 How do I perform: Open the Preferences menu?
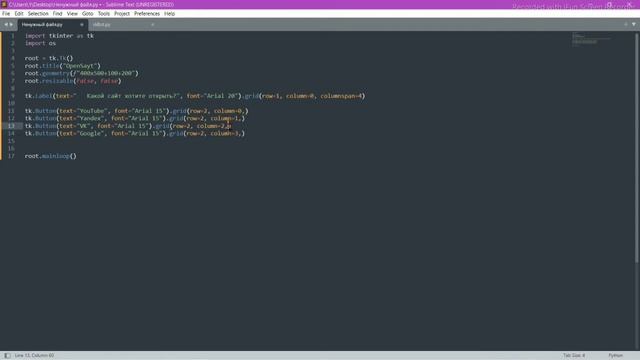tap(147, 13)
